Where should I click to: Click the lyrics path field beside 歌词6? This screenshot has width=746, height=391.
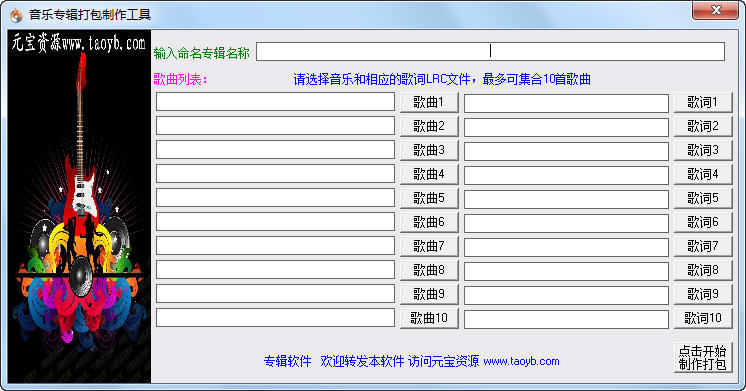coord(566,223)
